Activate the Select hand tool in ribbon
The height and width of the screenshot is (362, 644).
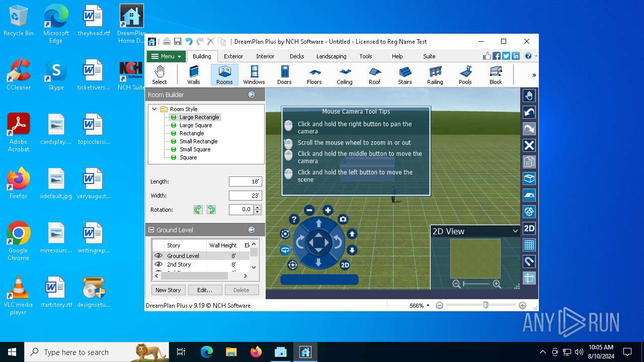tap(159, 74)
